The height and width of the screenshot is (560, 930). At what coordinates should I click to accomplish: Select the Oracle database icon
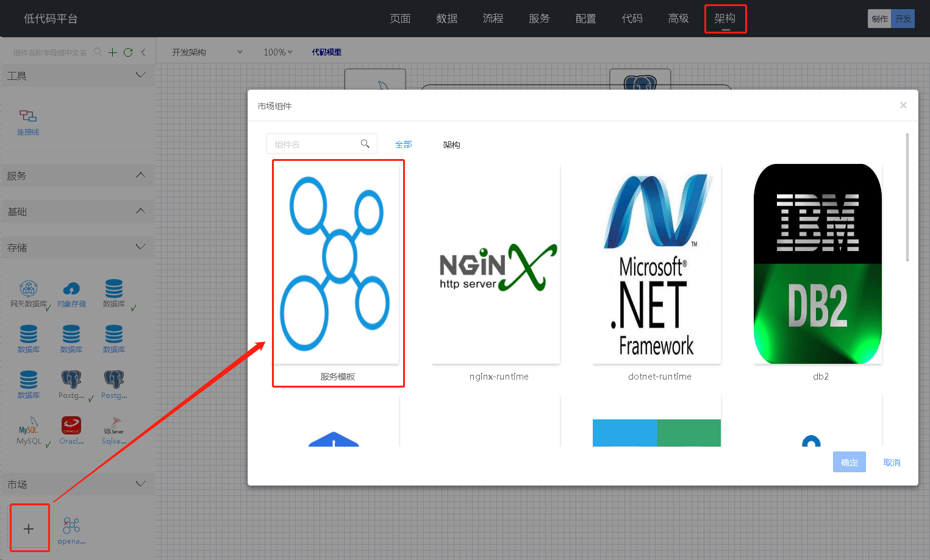71,425
